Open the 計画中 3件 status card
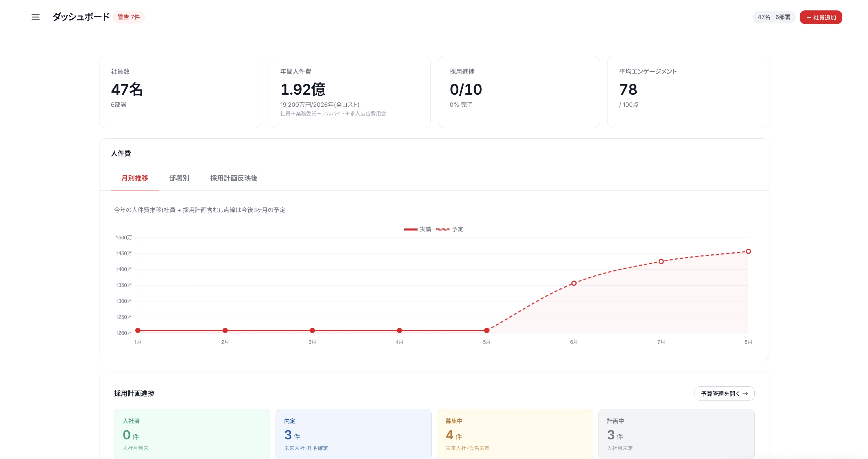The width and height of the screenshot is (868, 459). [676, 434]
